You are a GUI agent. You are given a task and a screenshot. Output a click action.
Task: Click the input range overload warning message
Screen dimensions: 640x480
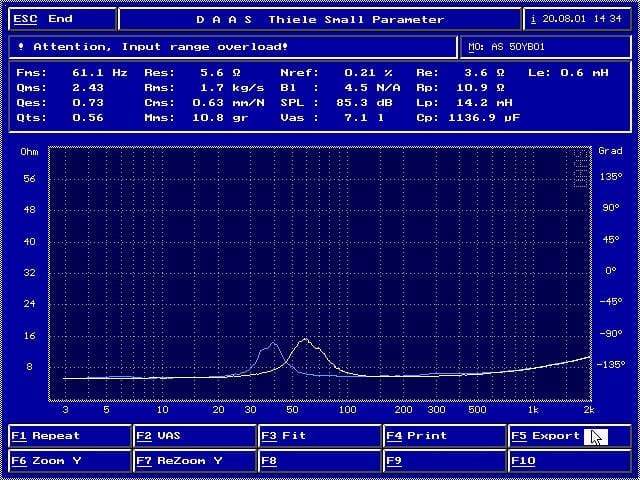coord(160,46)
